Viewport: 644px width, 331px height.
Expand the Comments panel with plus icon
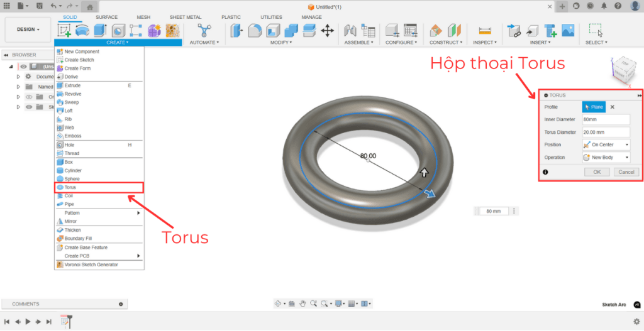click(x=121, y=304)
